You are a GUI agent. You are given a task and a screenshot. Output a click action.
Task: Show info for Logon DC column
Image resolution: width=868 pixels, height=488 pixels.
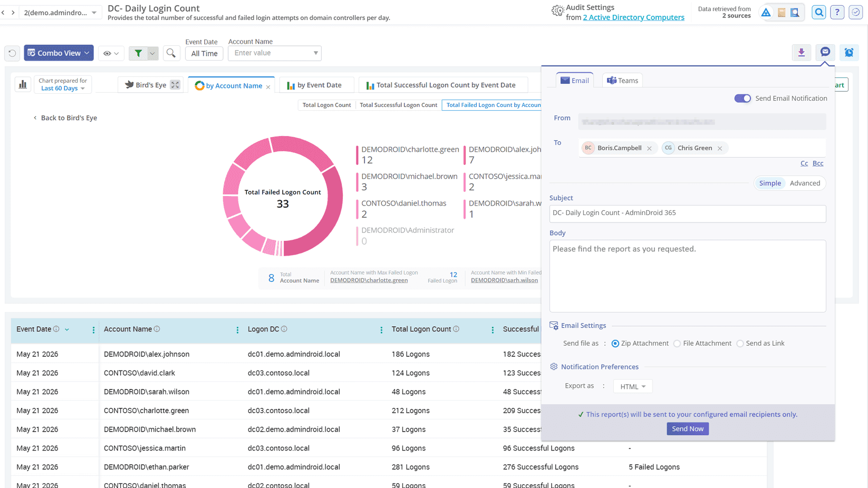pos(284,329)
